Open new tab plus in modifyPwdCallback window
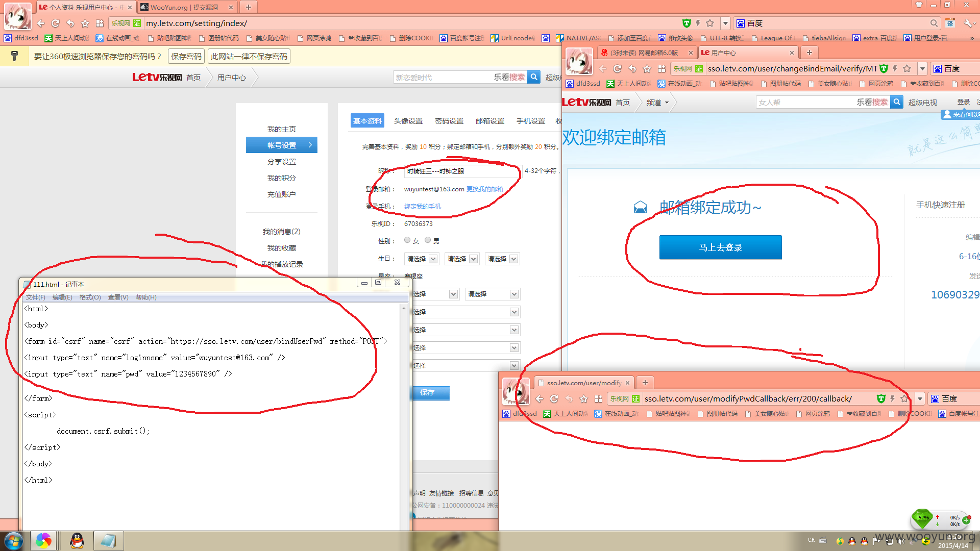This screenshot has width=980, height=551. pyautogui.click(x=645, y=383)
